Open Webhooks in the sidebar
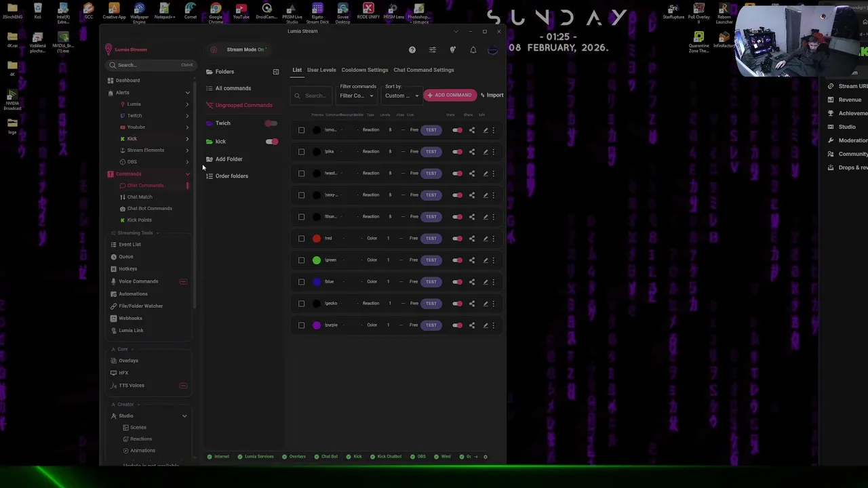This screenshot has width=868, height=488. (130, 318)
